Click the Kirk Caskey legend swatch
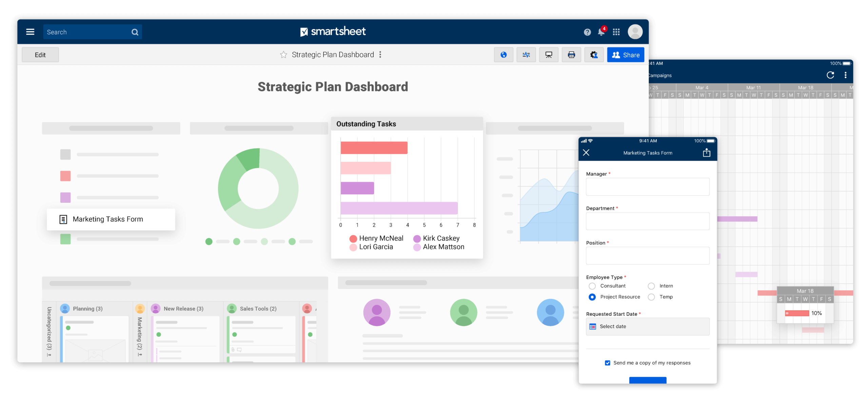This screenshot has width=868, height=408. [x=416, y=239]
